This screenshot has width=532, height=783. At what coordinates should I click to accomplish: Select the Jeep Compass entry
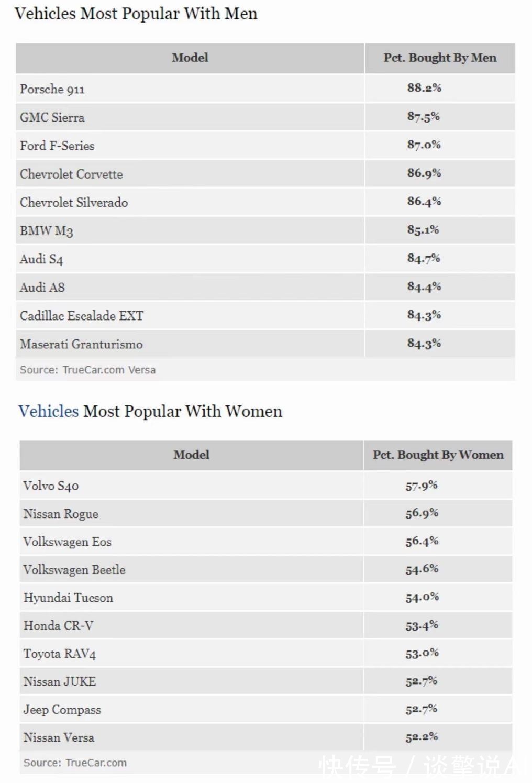tap(62, 710)
